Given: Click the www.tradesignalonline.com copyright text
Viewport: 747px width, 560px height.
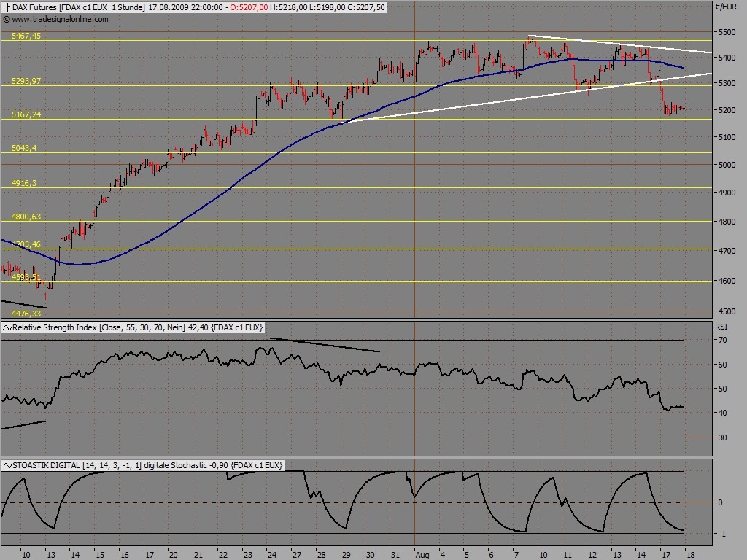Looking at the screenshot, I should pos(55,19).
